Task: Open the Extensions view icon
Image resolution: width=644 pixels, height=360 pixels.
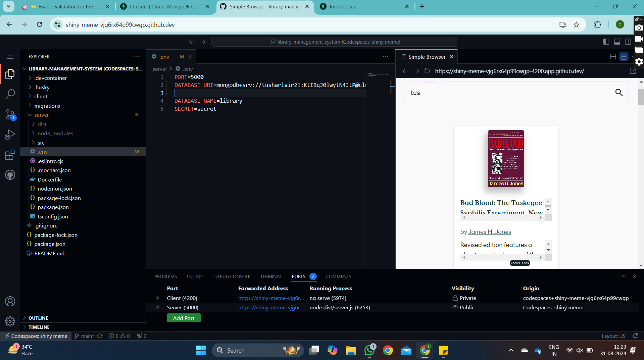Action: point(10,155)
